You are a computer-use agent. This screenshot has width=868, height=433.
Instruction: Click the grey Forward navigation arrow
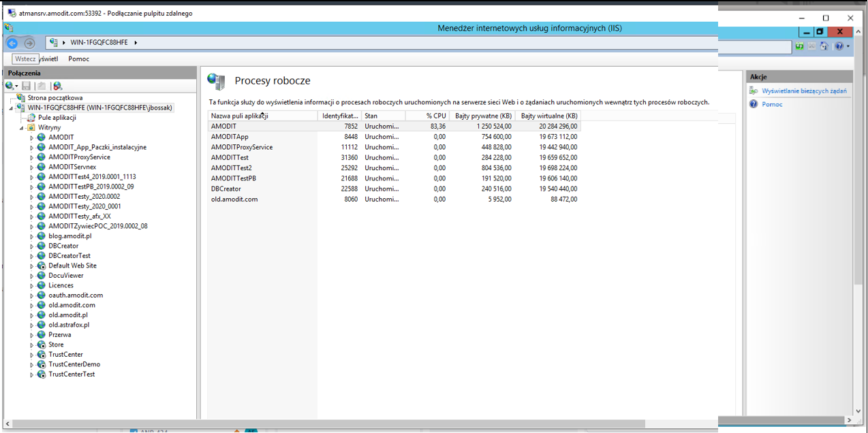coord(29,43)
